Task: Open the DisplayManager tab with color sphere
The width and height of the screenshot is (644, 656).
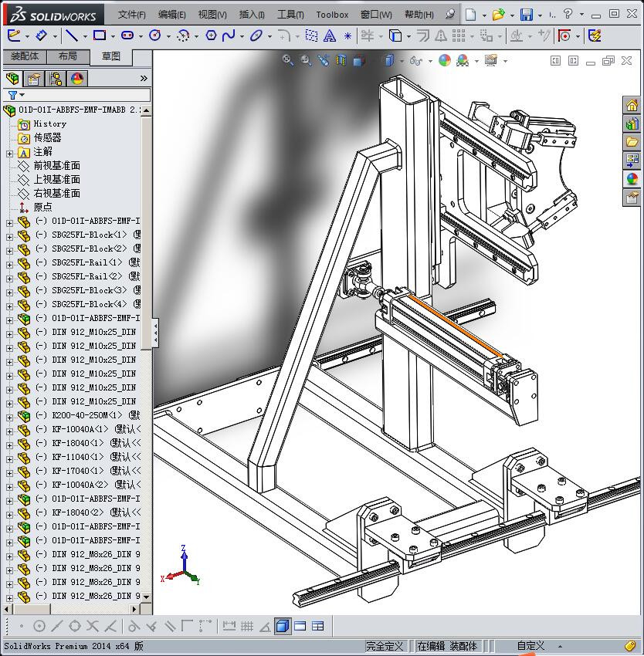Action: (77, 79)
